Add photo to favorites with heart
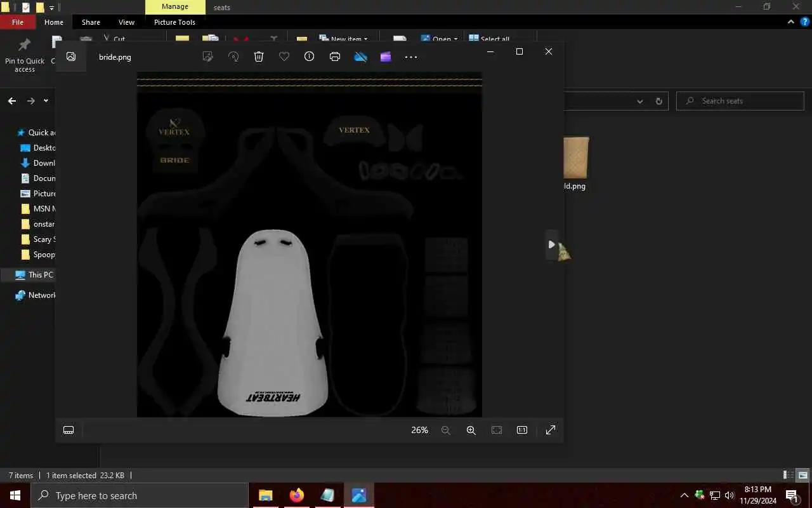Screen dimensions: 812x508 tap(284, 57)
